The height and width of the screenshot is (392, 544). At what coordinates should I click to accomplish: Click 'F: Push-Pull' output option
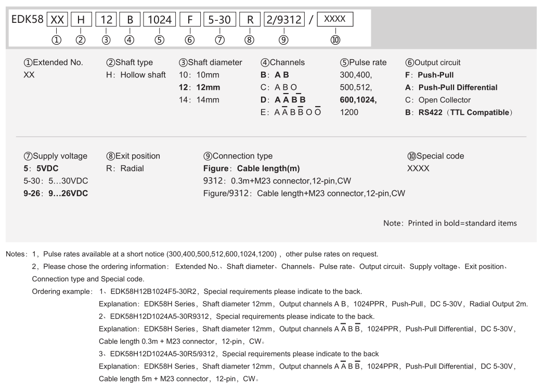430,75
